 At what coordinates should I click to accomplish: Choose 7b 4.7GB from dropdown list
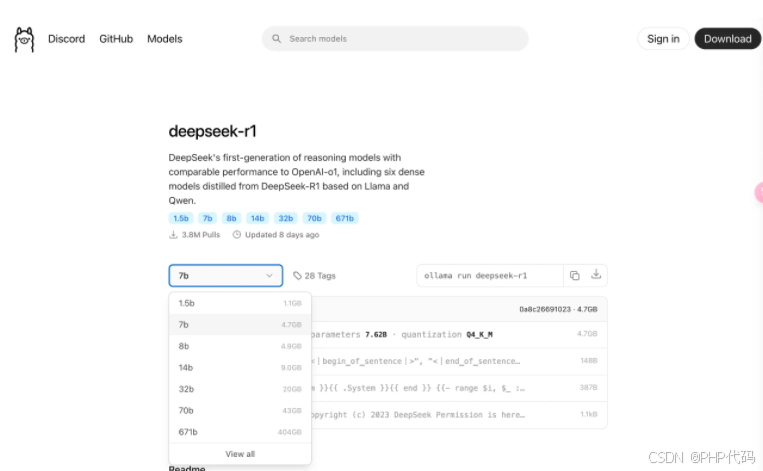[240, 325]
